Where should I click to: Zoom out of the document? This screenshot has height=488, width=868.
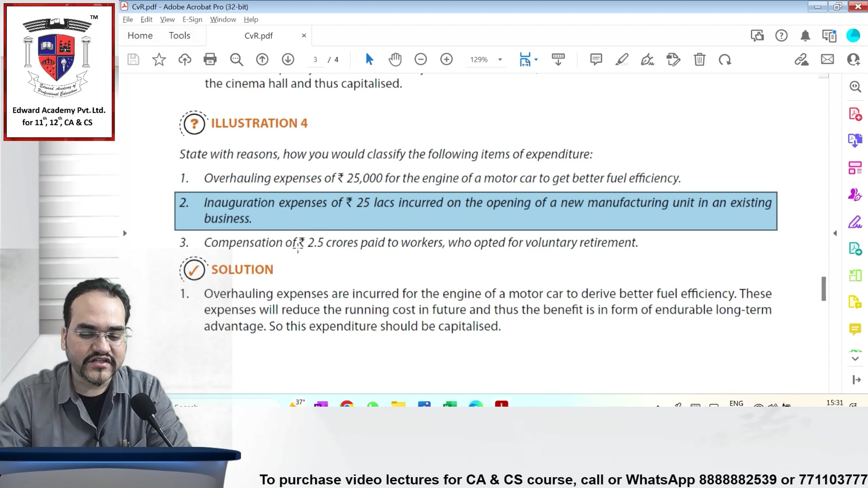(421, 59)
